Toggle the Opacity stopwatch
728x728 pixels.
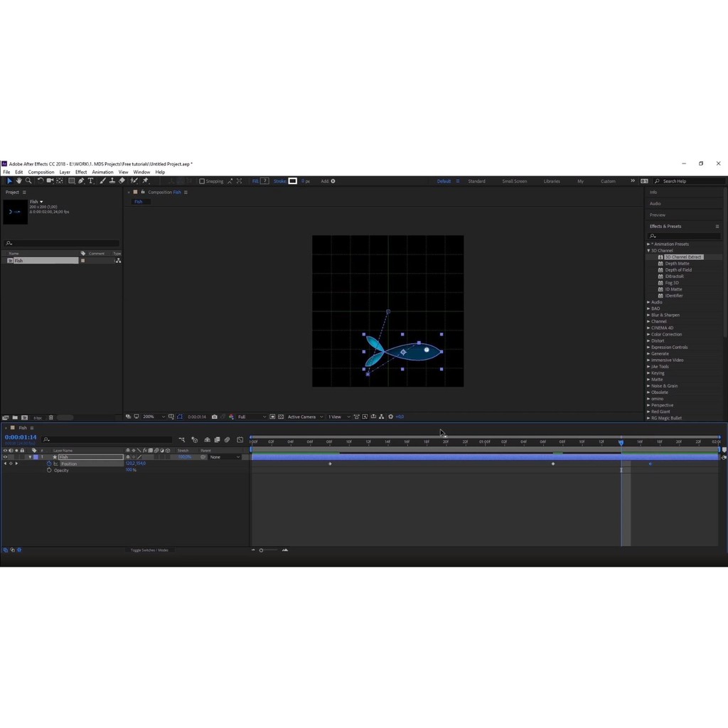[x=49, y=471]
